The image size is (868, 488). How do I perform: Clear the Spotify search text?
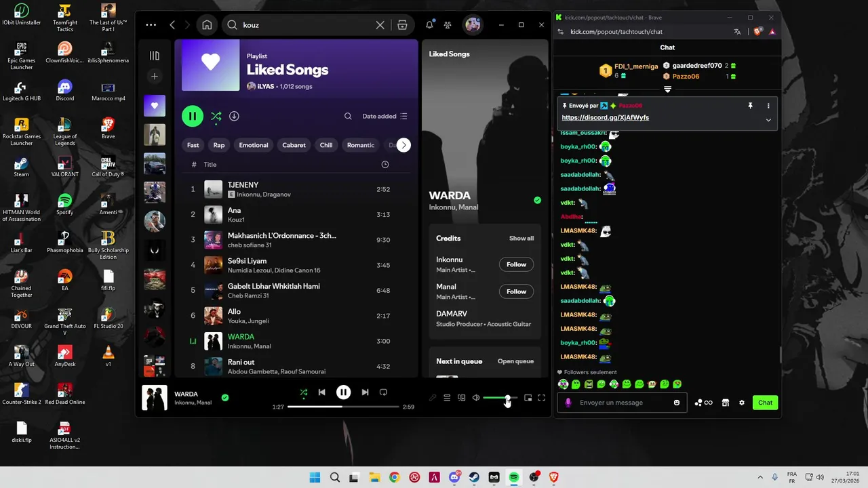coord(380,25)
